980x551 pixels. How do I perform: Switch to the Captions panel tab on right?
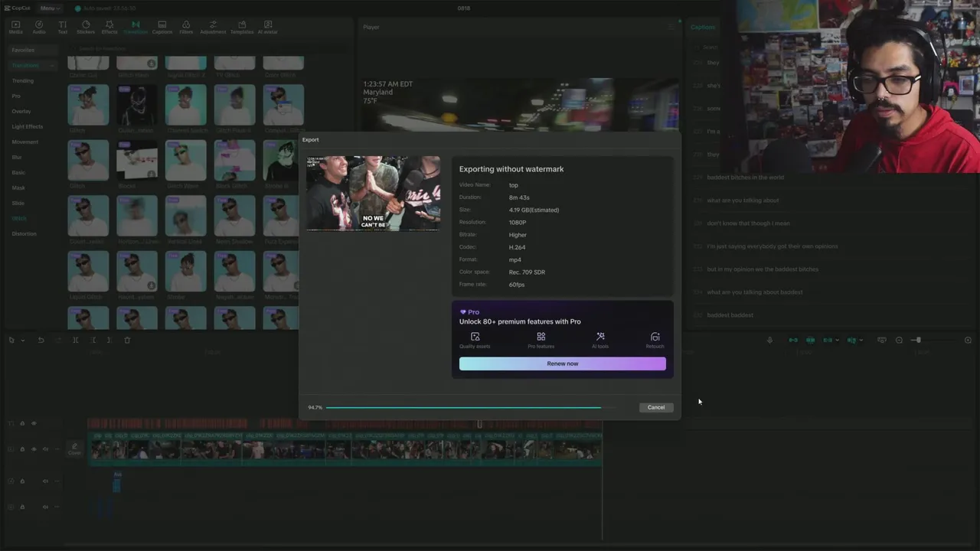[703, 27]
